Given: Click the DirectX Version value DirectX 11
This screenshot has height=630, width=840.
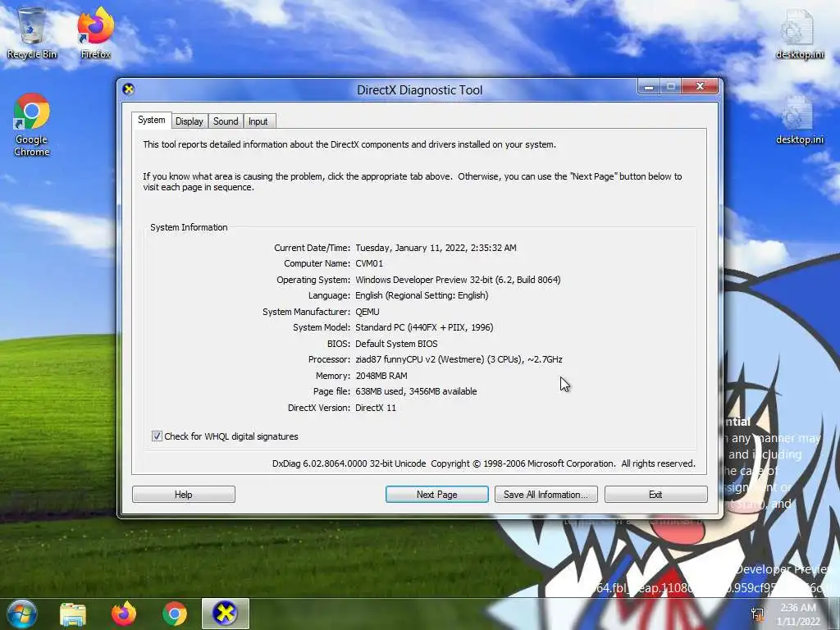Looking at the screenshot, I should coord(376,408).
